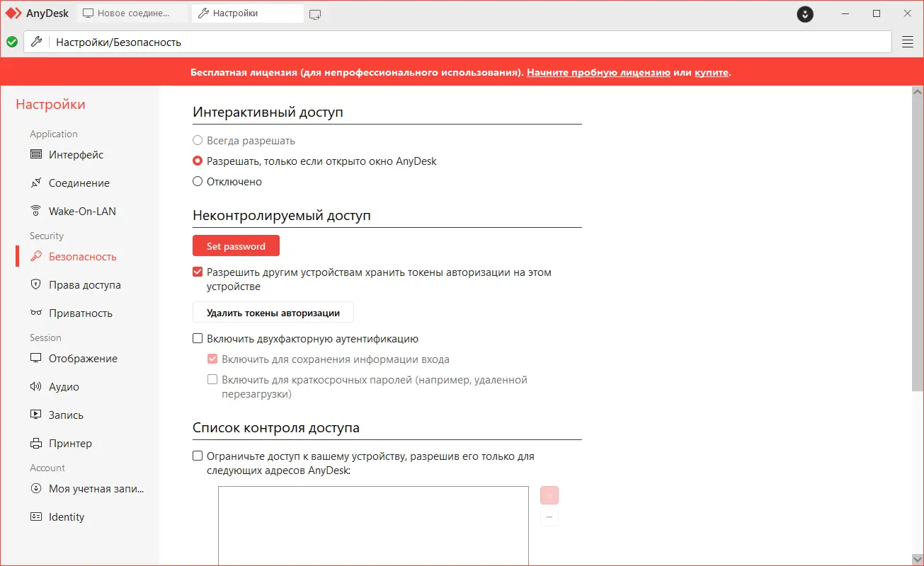Viewport: 924px width, 566px height.
Task: Click the AnyDesk logo icon
Action: (13, 13)
